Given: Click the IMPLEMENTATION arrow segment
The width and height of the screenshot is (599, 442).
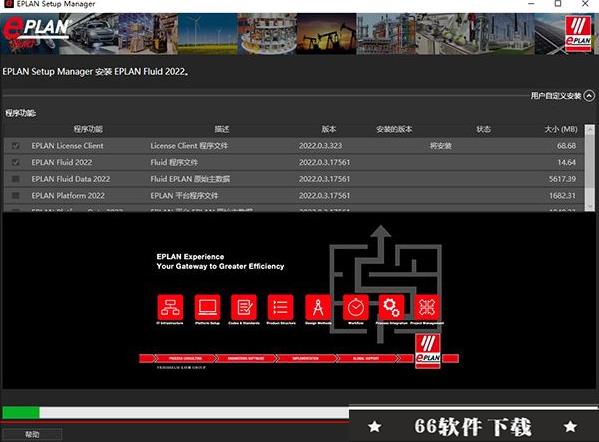Looking at the screenshot, I should point(306,358).
